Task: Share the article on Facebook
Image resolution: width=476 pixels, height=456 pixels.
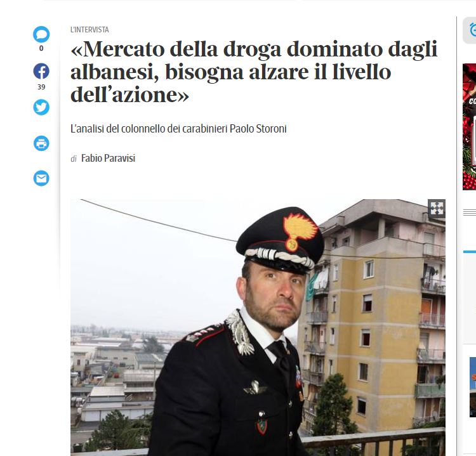Action: click(x=41, y=71)
